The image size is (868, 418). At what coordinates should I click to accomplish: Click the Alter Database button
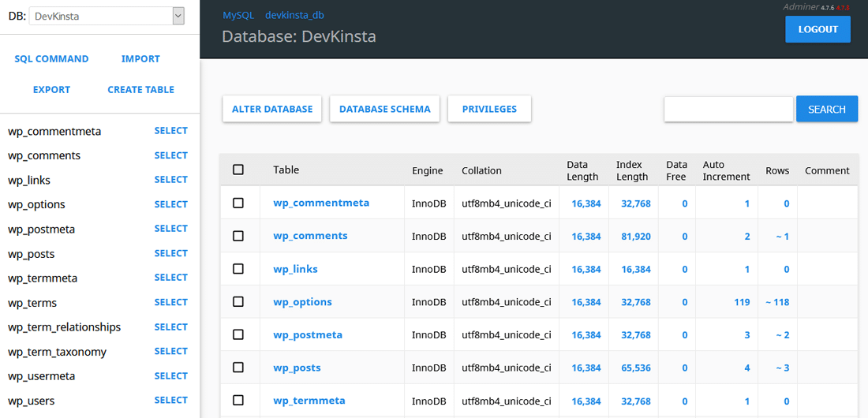coord(272,110)
